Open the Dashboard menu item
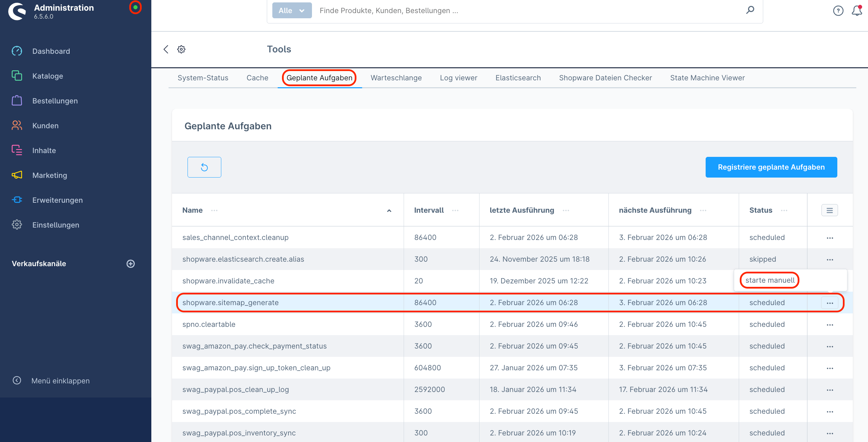 (51, 51)
